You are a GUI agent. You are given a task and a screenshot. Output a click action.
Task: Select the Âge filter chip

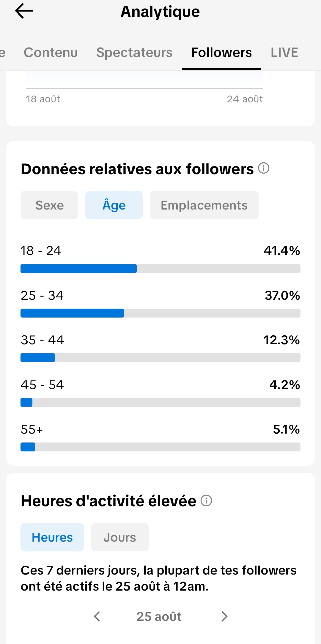coord(114,205)
